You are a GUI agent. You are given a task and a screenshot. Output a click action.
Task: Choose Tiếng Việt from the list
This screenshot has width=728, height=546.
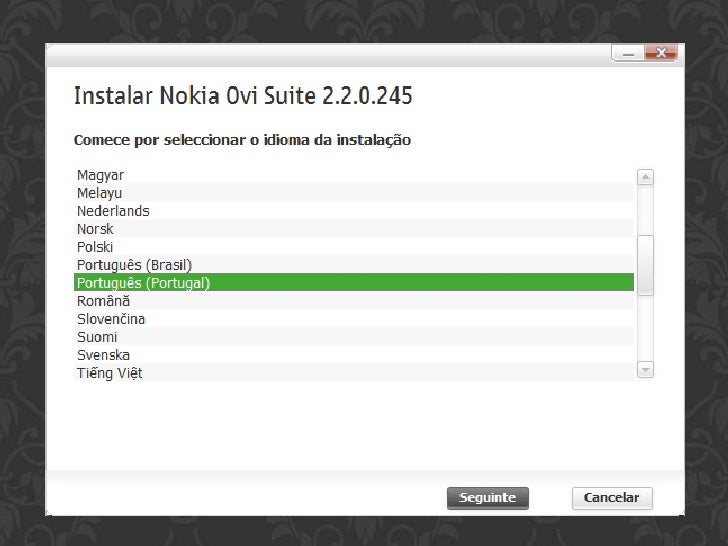[354, 373]
